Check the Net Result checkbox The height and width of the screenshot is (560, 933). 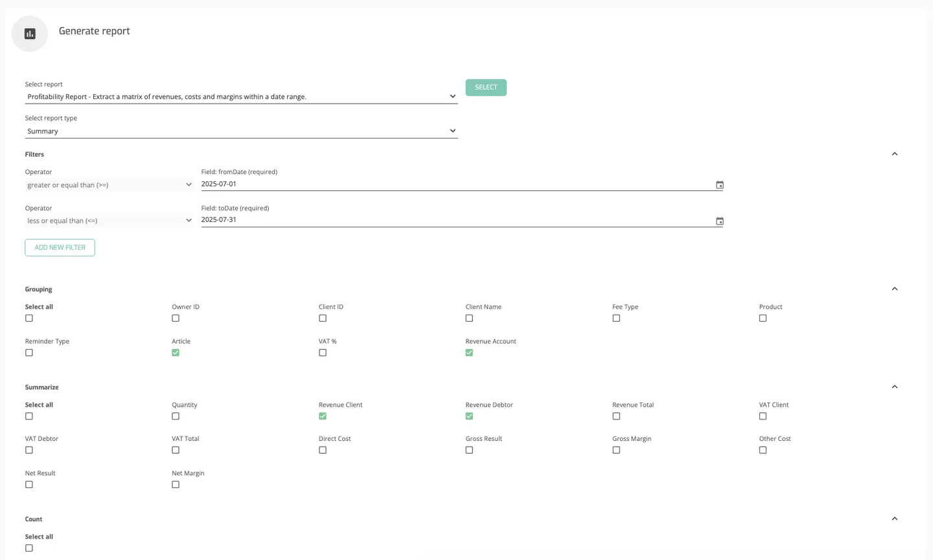(x=29, y=485)
